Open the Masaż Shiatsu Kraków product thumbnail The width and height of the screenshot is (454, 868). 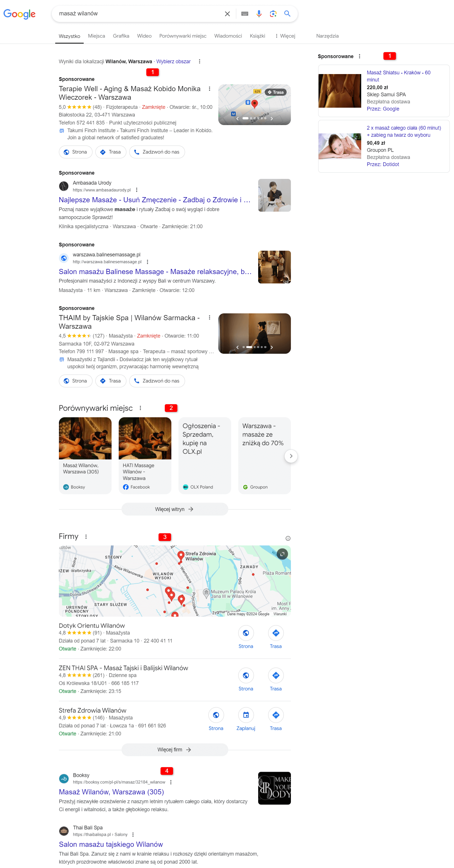(x=340, y=91)
